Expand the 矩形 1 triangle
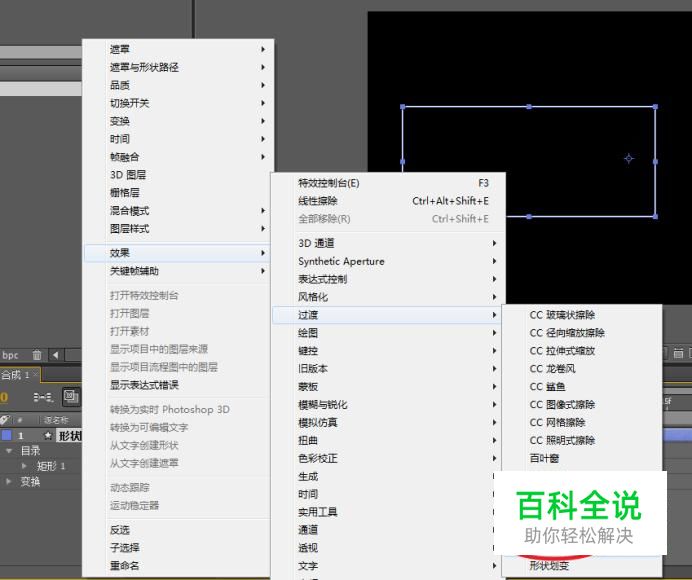Image resolution: width=692 pixels, height=580 pixels. coord(24,466)
